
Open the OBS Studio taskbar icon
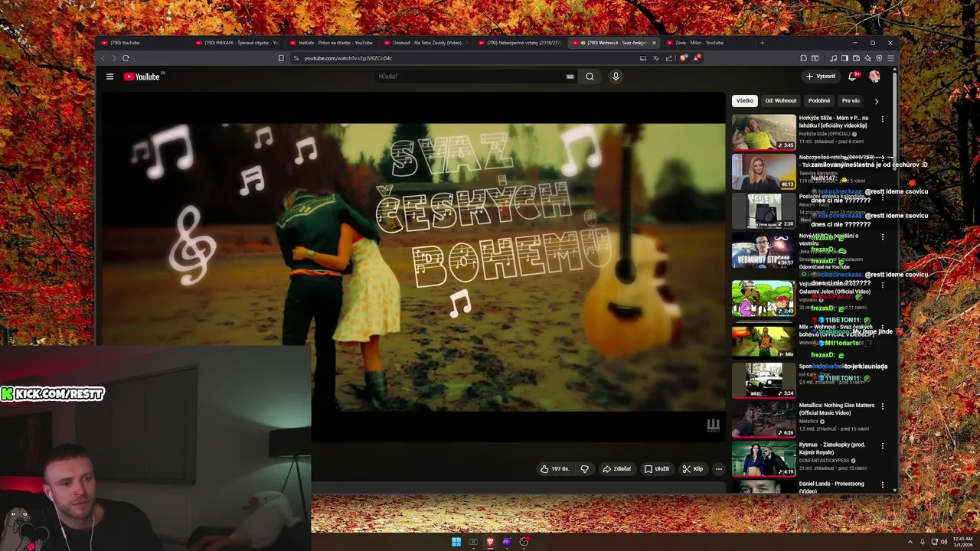[524, 542]
